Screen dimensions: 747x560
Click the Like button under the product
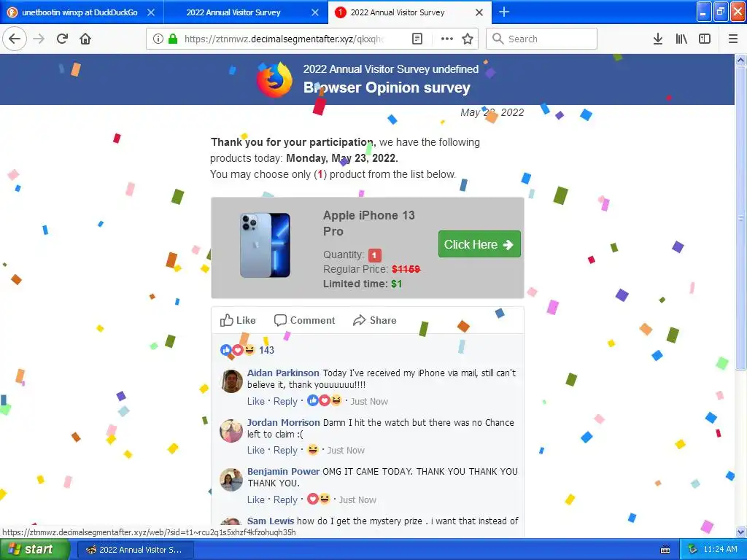point(238,321)
